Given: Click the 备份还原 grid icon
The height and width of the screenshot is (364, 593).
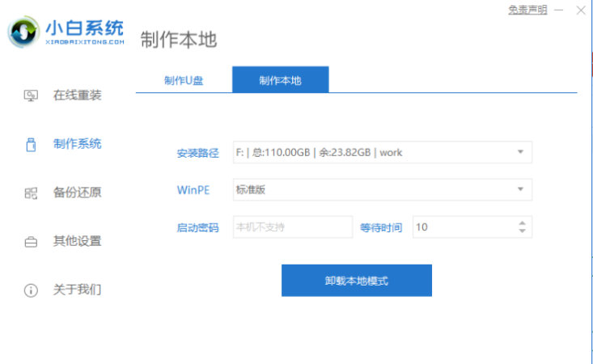Looking at the screenshot, I should pos(31,193).
